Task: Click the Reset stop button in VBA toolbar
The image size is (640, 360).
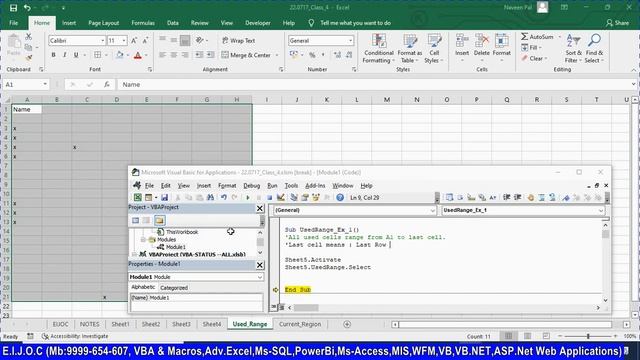Action: pyautogui.click(x=269, y=198)
